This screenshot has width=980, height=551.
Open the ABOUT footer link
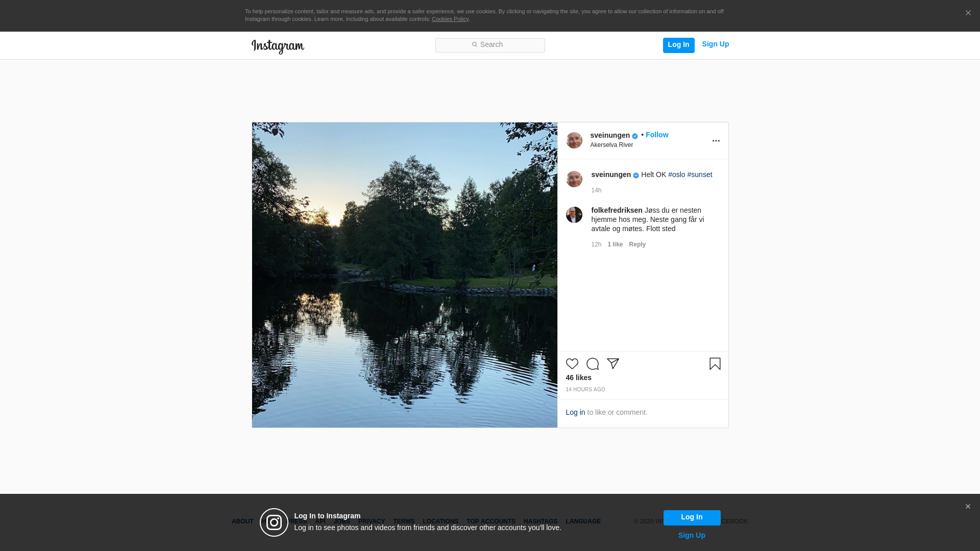(x=242, y=521)
